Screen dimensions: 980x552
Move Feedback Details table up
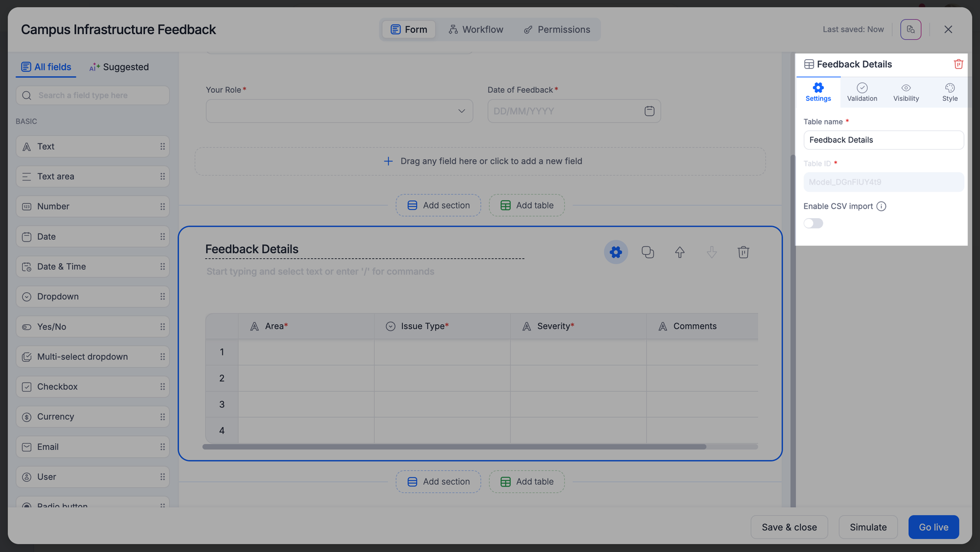point(679,252)
